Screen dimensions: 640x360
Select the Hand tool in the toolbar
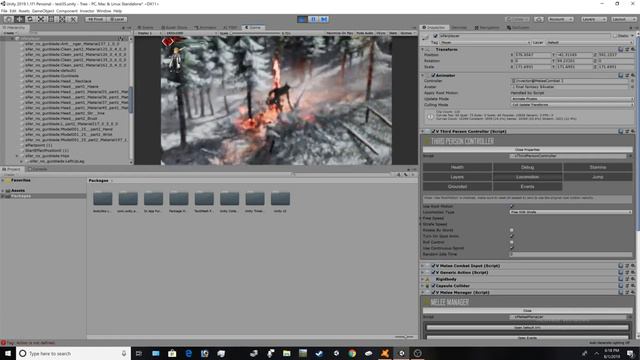tap(8, 19)
